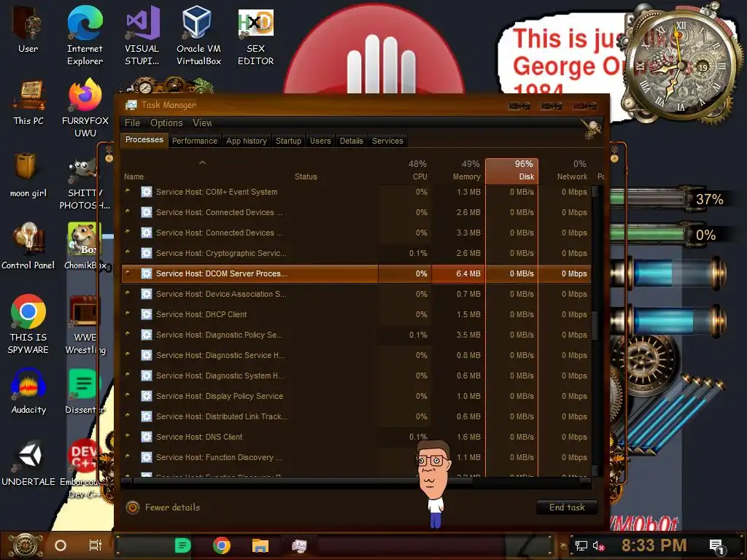Sort processes by Network column
This screenshot has height=560, width=747.
(565, 171)
